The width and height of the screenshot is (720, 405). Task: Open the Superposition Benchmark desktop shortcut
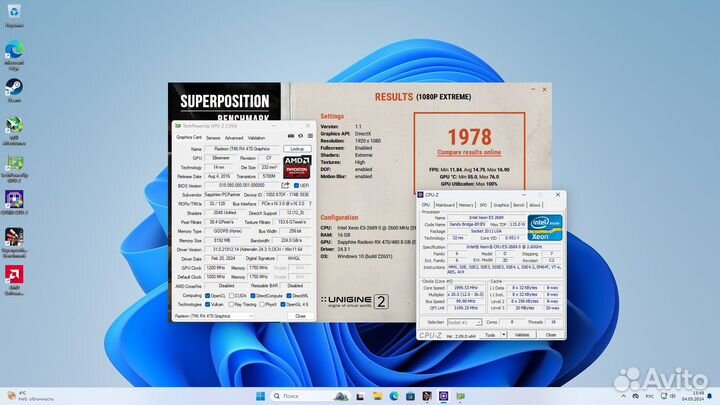[x=14, y=242]
